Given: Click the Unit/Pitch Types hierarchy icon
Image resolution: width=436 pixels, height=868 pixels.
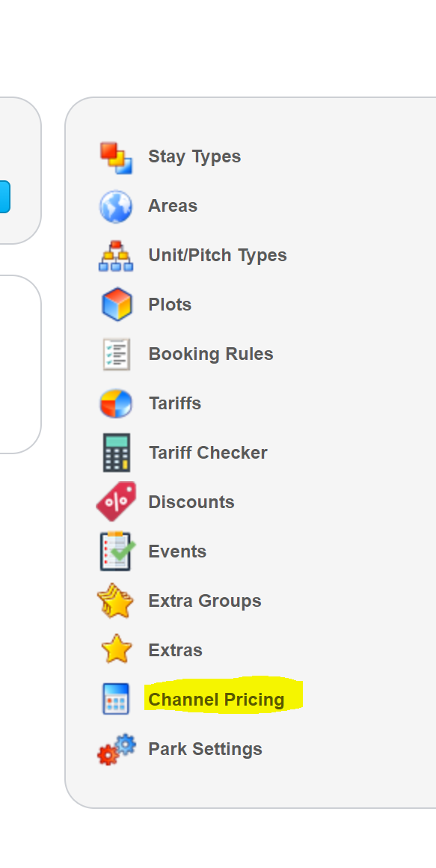Looking at the screenshot, I should click(x=116, y=256).
